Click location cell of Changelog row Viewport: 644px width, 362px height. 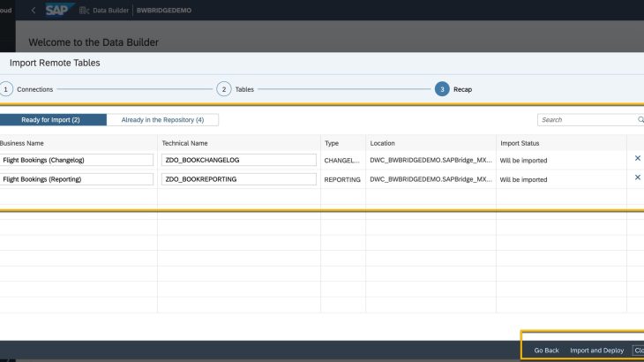[x=431, y=160]
